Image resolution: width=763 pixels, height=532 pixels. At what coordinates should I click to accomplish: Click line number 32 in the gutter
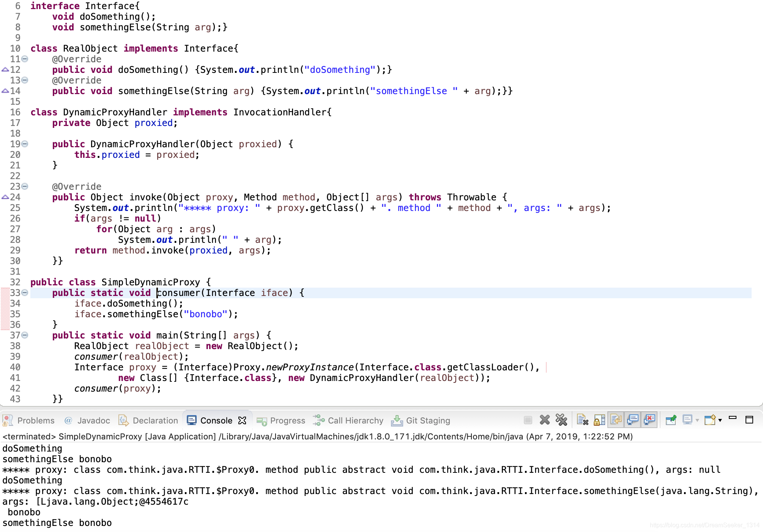click(15, 282)
